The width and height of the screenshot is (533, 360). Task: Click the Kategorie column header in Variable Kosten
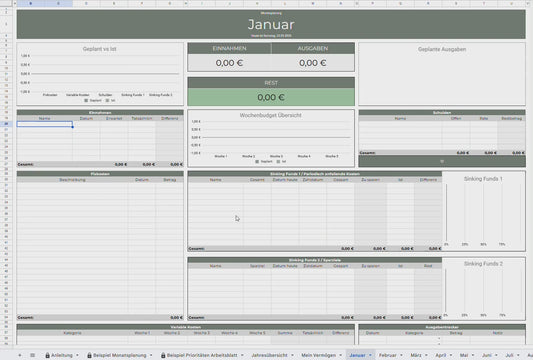[x=72, y=333]
